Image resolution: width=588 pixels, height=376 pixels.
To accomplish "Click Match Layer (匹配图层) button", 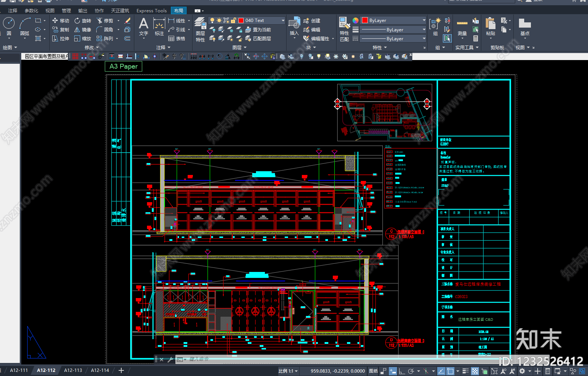I will coord(258,38).
